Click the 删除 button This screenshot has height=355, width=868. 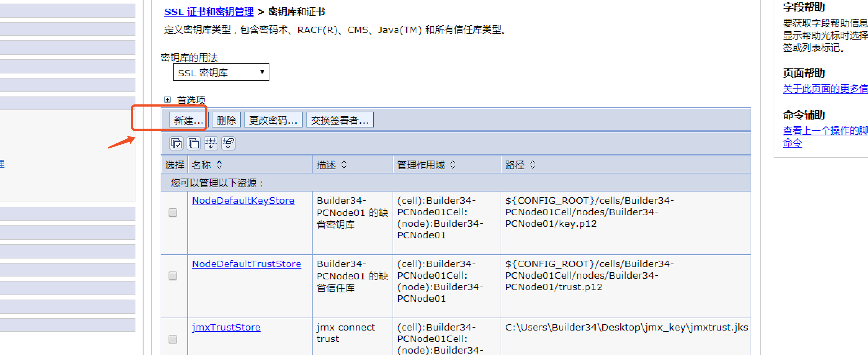(x=226, y=120)
